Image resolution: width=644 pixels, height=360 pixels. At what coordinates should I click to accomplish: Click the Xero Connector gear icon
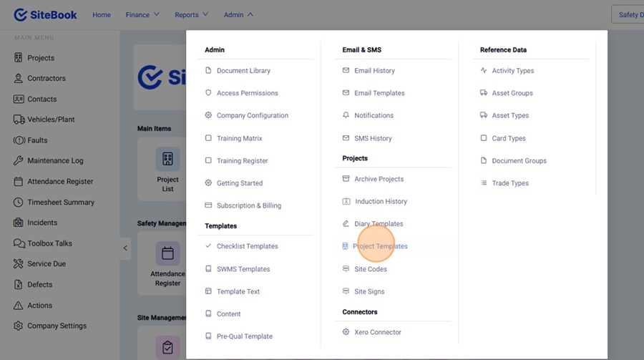tap(346, 332)
